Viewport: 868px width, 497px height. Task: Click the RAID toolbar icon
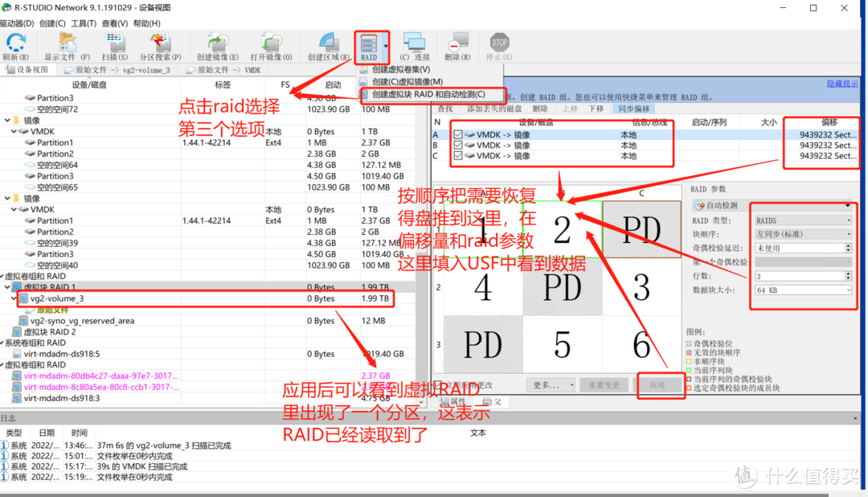[369, 43]
